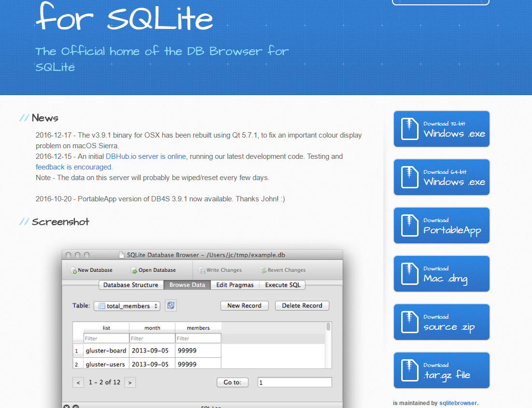Screen dimensions: 532x408
Task: Open the total_members table dropdown
Action: point(126,305)
